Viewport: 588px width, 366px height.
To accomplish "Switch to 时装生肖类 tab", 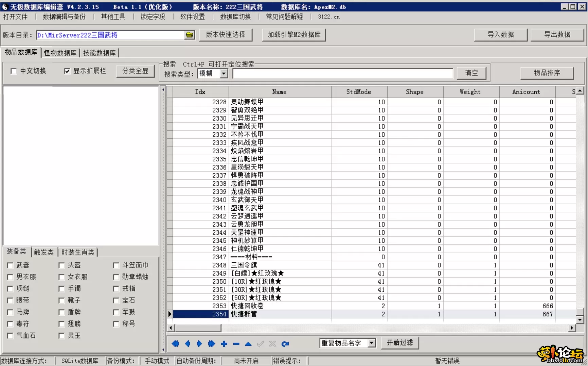I will [x=78, y=252].
